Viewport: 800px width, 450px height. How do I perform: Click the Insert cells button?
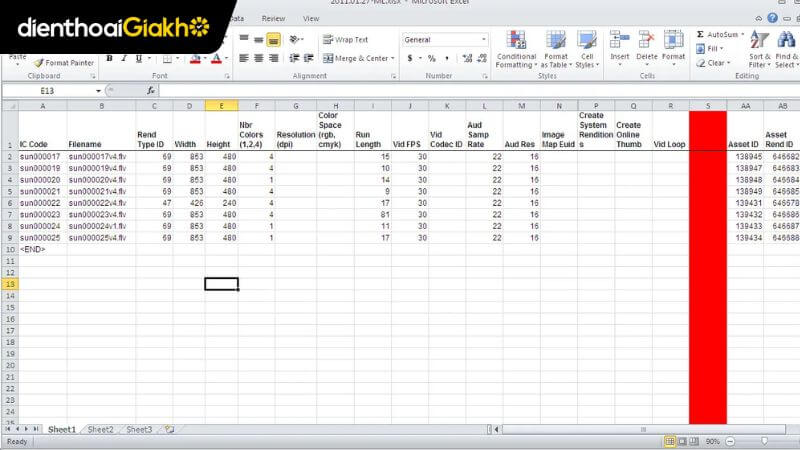point(620,46)
